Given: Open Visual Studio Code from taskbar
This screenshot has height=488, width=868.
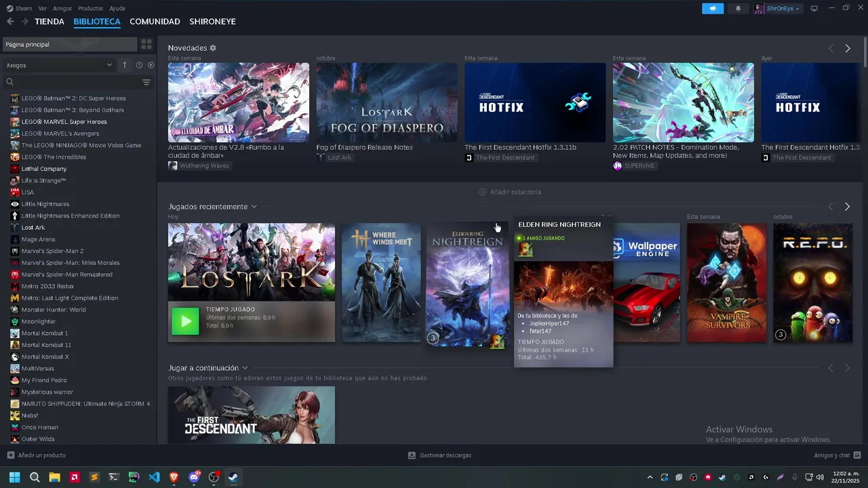Looking at the screenshot, I should [x=154, y=477].
